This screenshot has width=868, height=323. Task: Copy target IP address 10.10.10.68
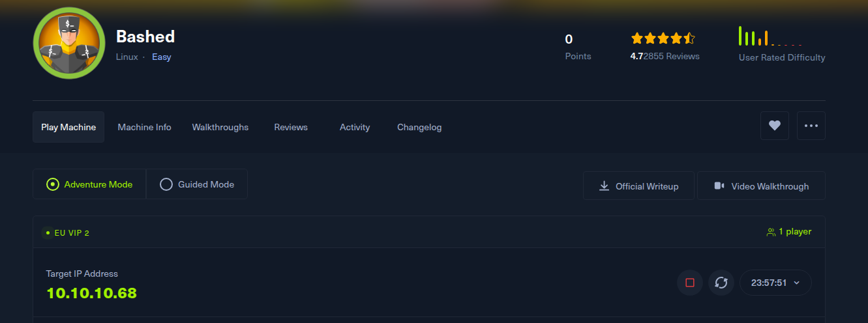click(x=92, y=293)
